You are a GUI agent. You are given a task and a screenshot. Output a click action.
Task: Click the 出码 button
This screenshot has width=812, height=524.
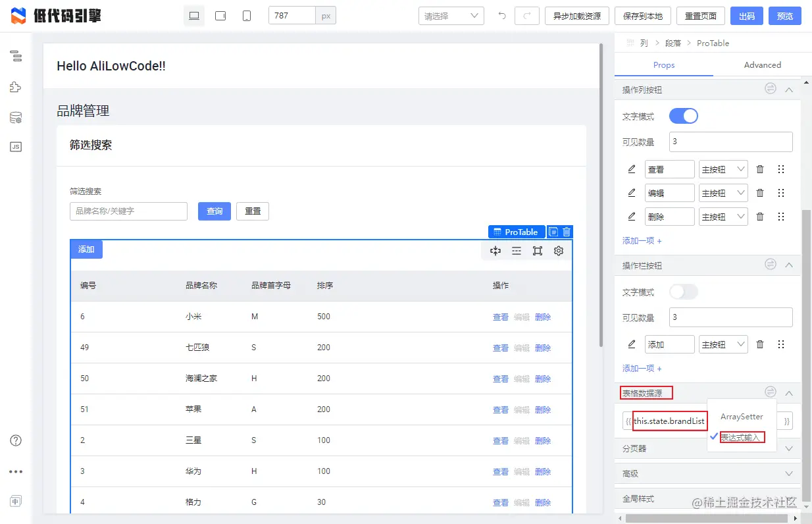click(x=747, y=16)
